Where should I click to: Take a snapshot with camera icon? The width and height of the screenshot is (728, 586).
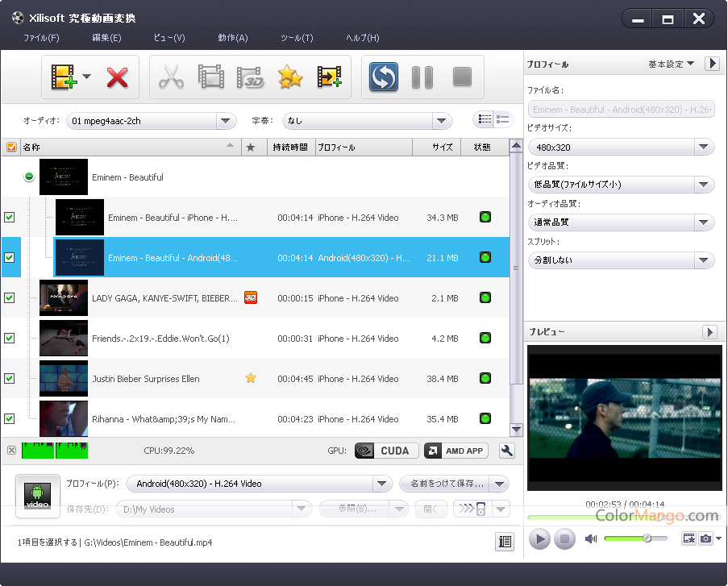(x=705, y=538)
